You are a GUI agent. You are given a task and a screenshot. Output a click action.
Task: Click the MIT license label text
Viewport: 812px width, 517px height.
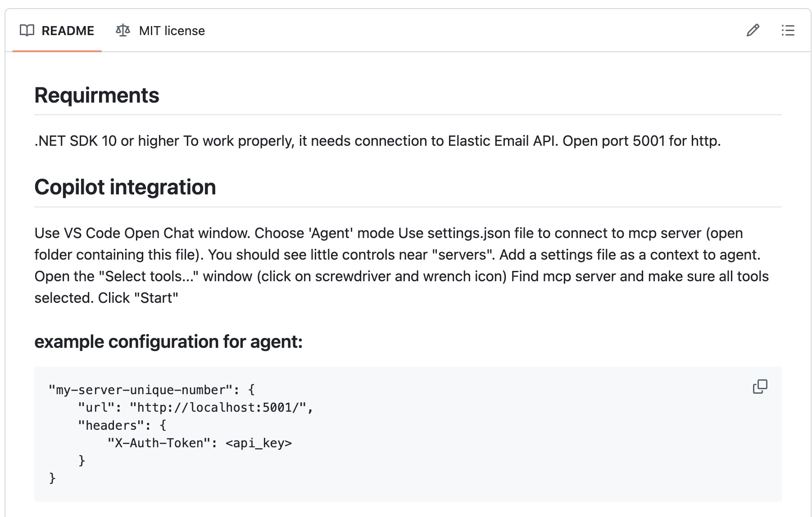172,31
